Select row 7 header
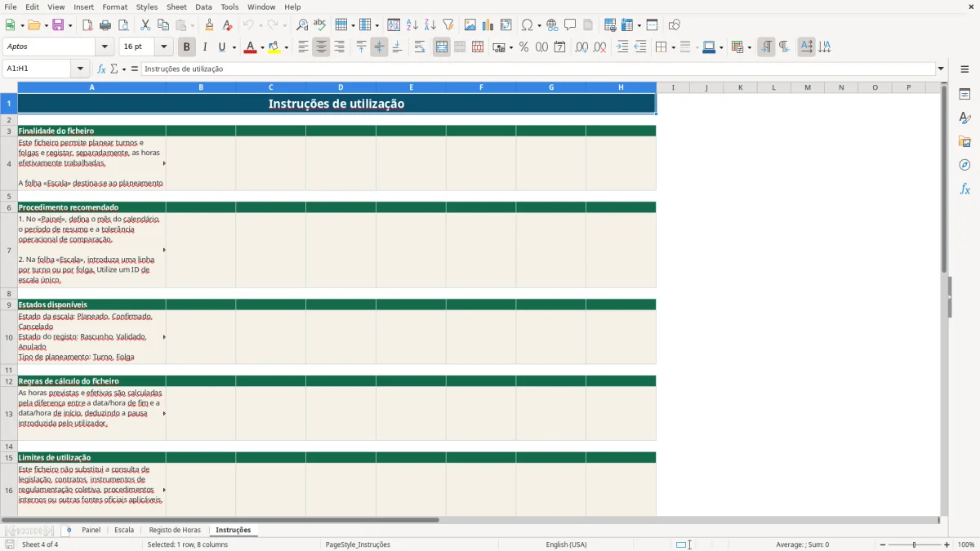Screen dimensions: 980x551 tap(9, 250)
